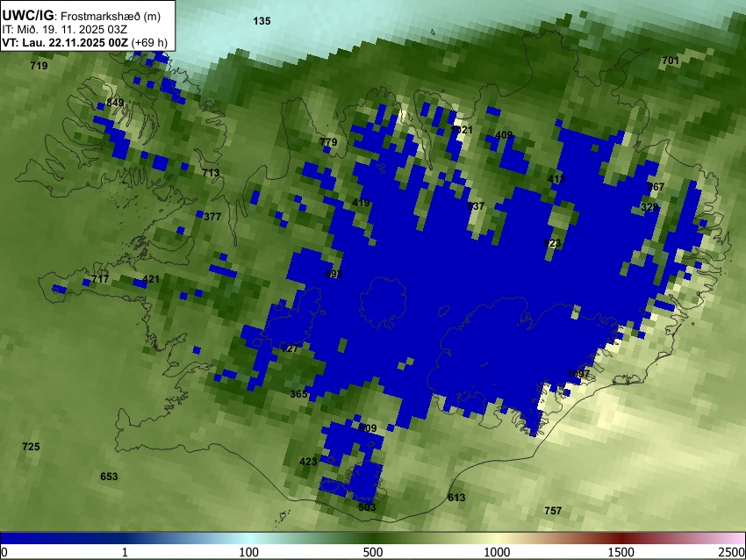
Task: Click the map value 713
Action: click(211, 173)
